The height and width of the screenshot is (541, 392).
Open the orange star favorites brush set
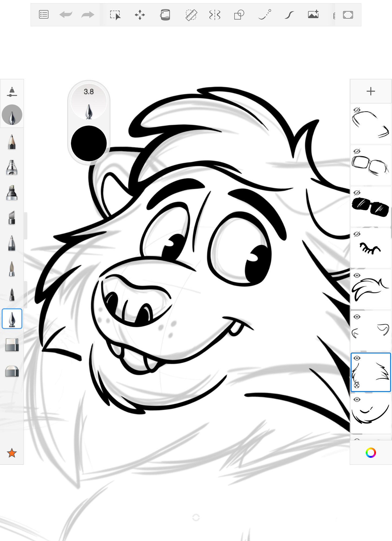point(12,453)
